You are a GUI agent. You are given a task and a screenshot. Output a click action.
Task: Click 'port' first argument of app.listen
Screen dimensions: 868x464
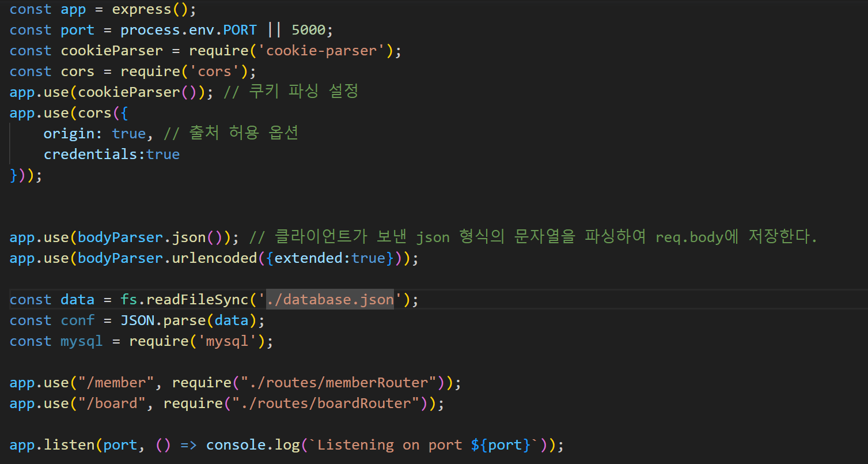pyautogui.click(x=120, y=445)
